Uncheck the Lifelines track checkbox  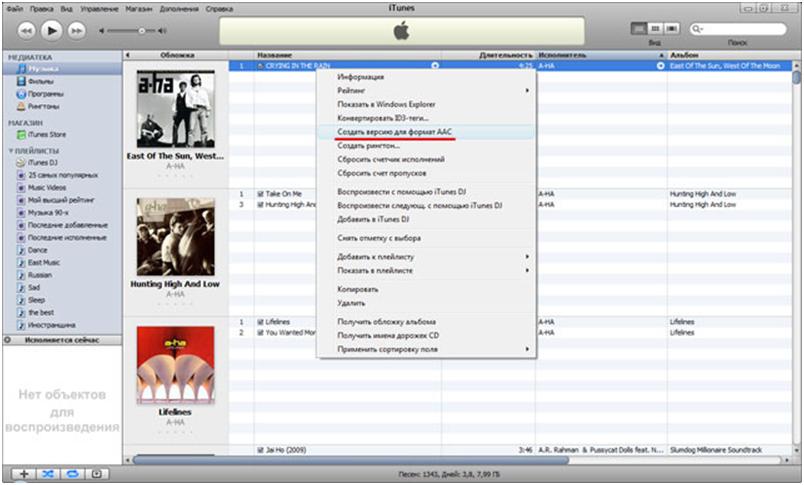click(x=260, y=321)
